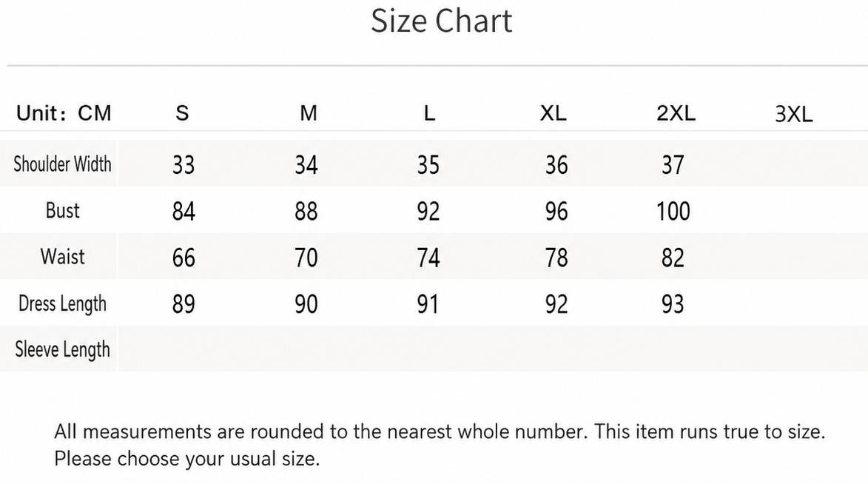The height and width of the screenshot is (484, 868).
Task: Click the Unit: CM label
Action: tap(64, 113)
